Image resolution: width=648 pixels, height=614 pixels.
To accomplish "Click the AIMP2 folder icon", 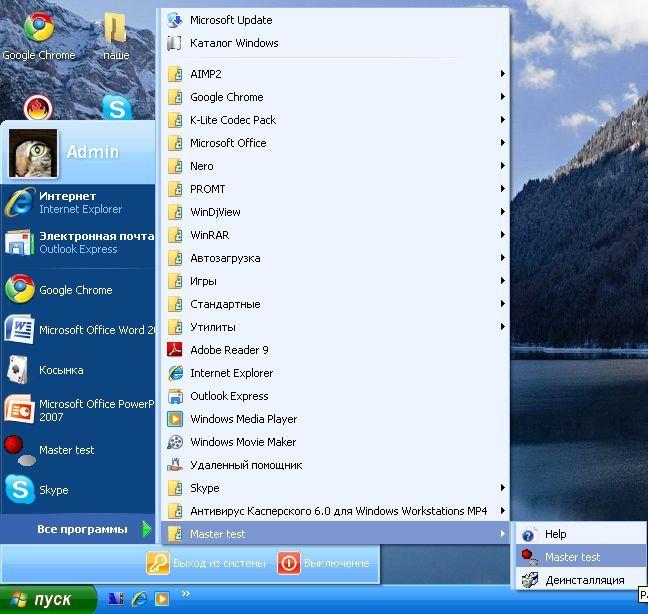I will coord(176,74).
